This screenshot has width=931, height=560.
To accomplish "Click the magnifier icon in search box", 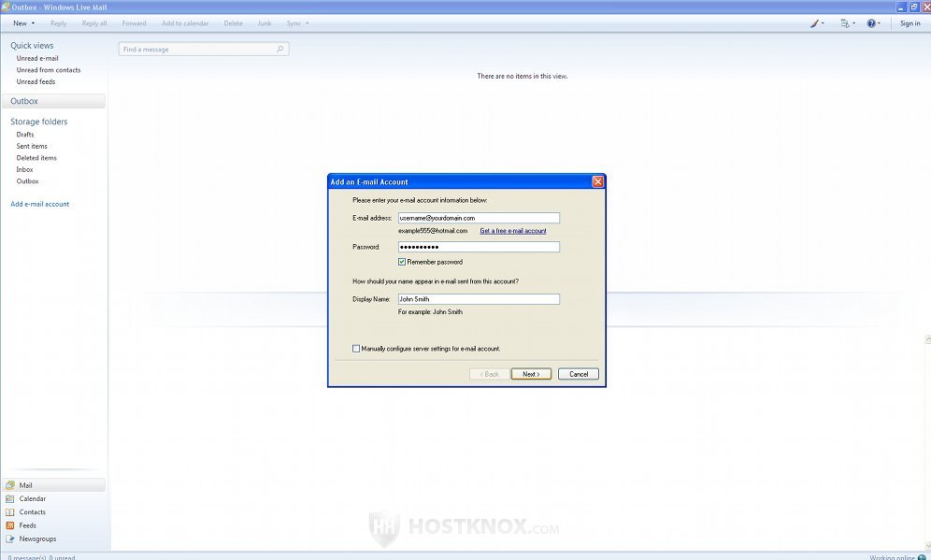I will [x=280, y=50].
